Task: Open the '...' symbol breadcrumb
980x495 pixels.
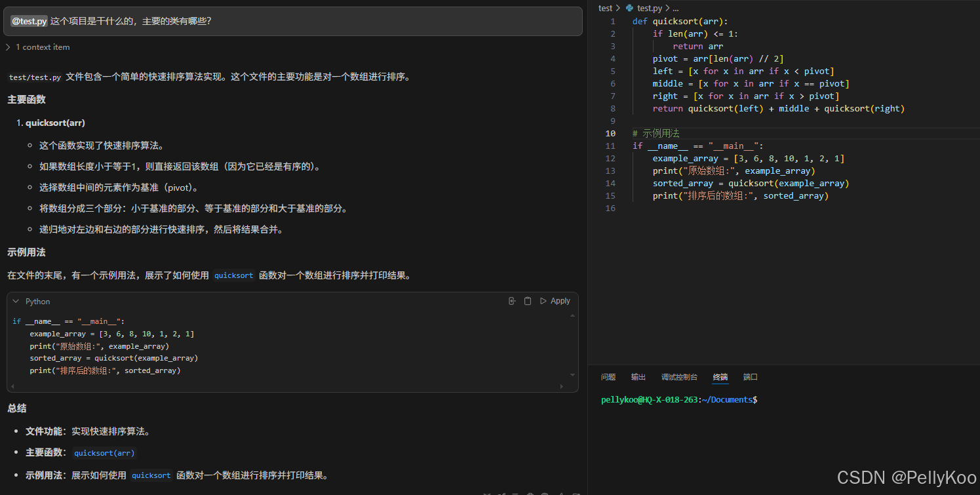Action: 675,9
